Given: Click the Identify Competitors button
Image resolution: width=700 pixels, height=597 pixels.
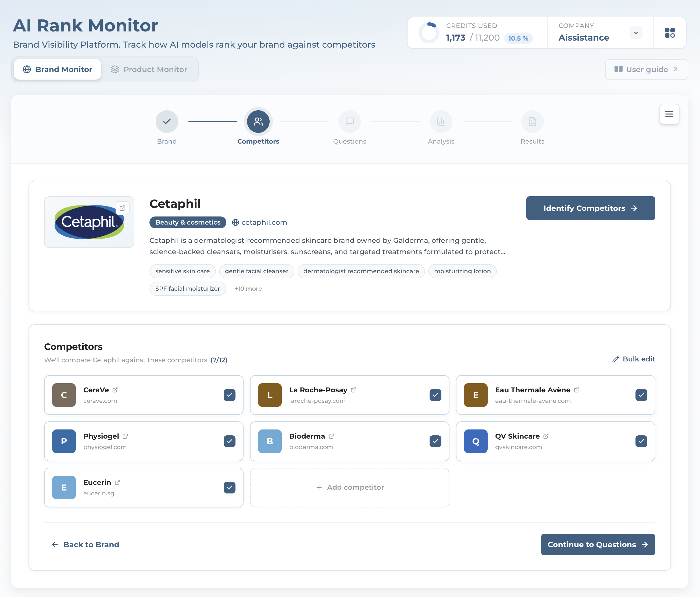Looking at the screenshot, I should coord(591,208).
